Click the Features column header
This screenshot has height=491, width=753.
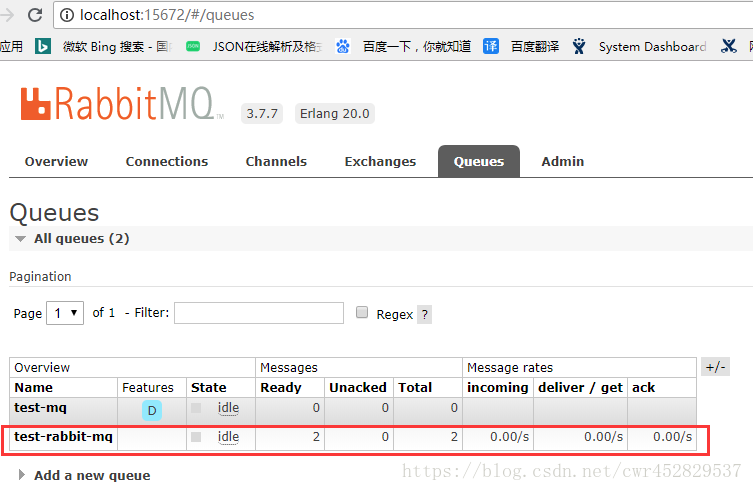click(x=148, y=387)
